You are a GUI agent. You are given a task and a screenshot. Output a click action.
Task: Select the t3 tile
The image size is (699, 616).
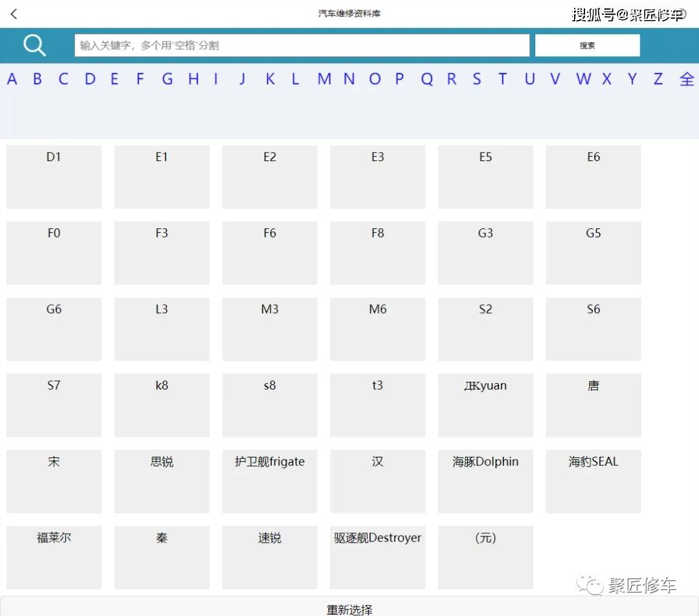pos(377,405)
